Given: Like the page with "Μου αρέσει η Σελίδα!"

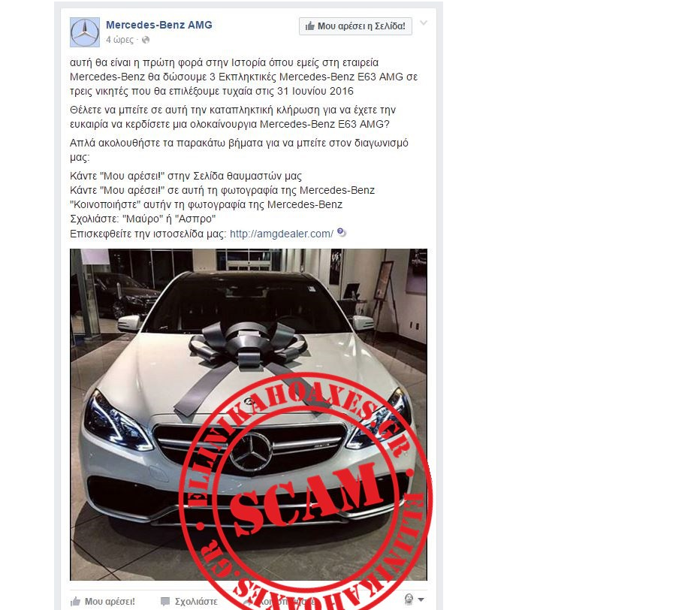Looking at the screenshot, I should tap(355, 26).
